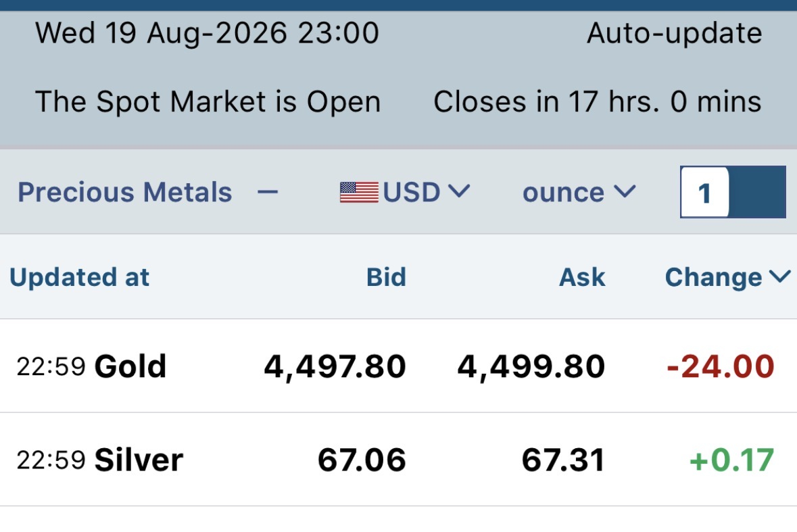797x532 pixels.
Task: Toggle Auto-update setting
Action: (674, 34)
